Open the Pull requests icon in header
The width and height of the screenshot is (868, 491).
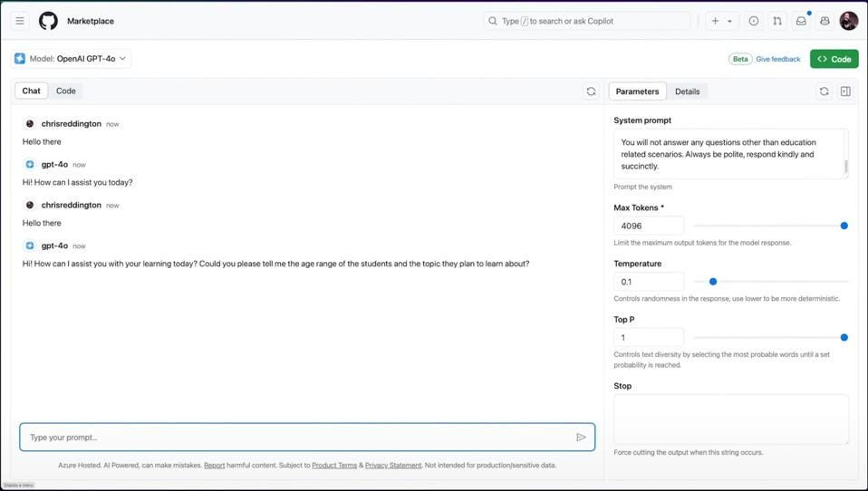pyautogui.click(x=777, y=21)
